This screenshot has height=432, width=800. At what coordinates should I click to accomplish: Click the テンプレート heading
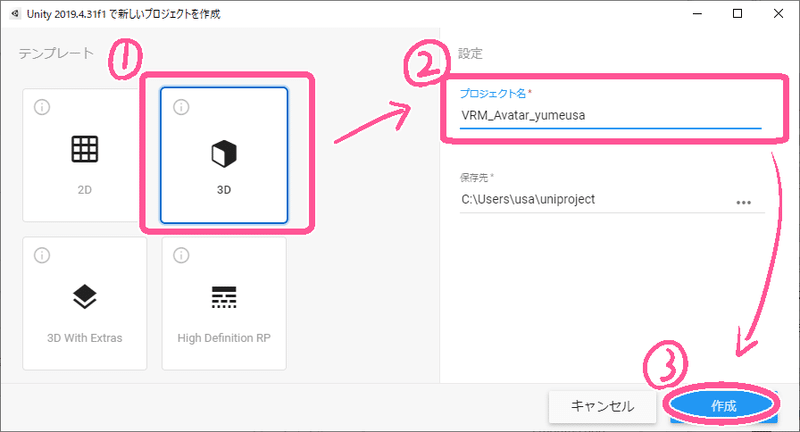tap(57, 53)
